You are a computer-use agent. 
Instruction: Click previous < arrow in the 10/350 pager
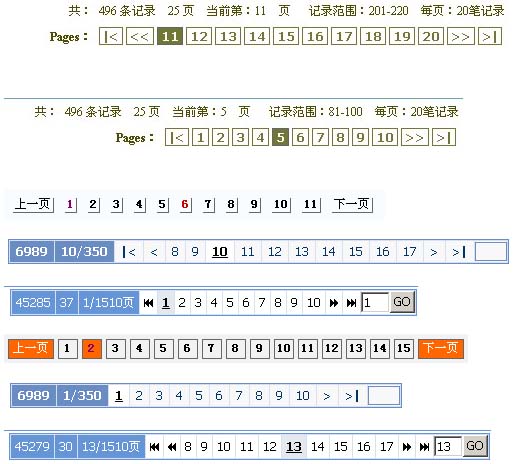[154, 252]
